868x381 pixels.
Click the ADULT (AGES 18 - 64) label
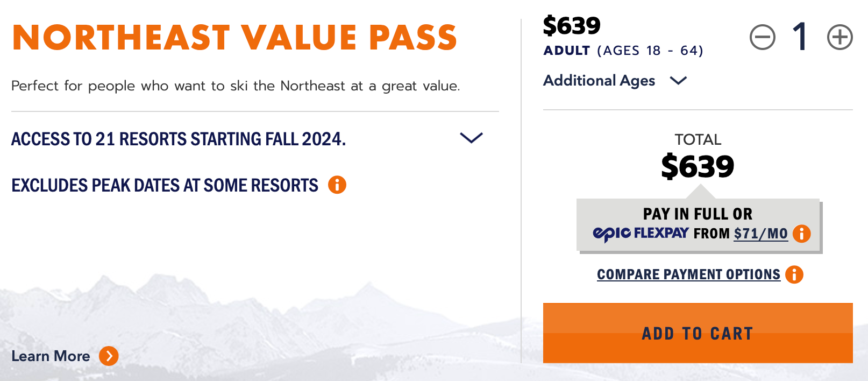click(623, 51)
